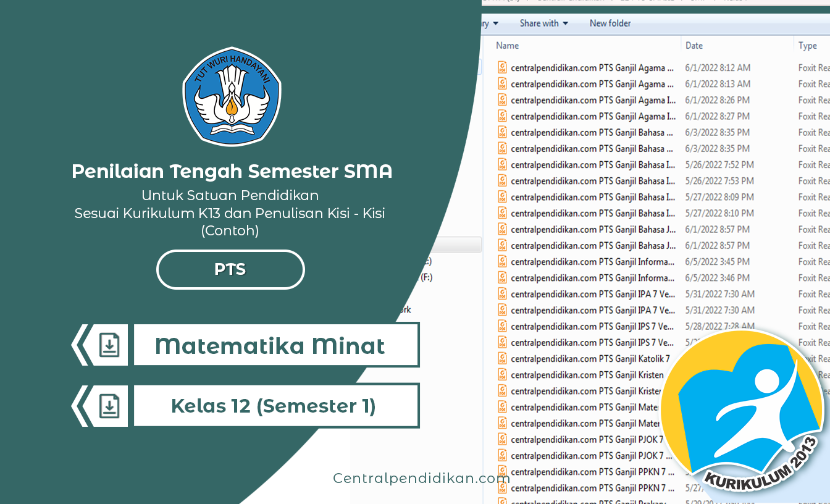Click PDF icon of file dated 6/1/2022 8:26 PM
Viewport: 830px width, 504px height.
(x=503, y=100)
